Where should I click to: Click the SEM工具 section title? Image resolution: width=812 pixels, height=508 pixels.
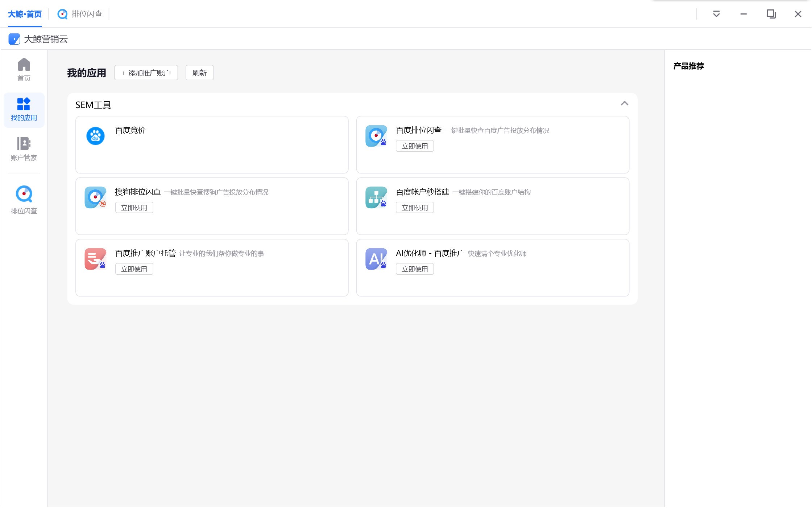pos(93,105)
